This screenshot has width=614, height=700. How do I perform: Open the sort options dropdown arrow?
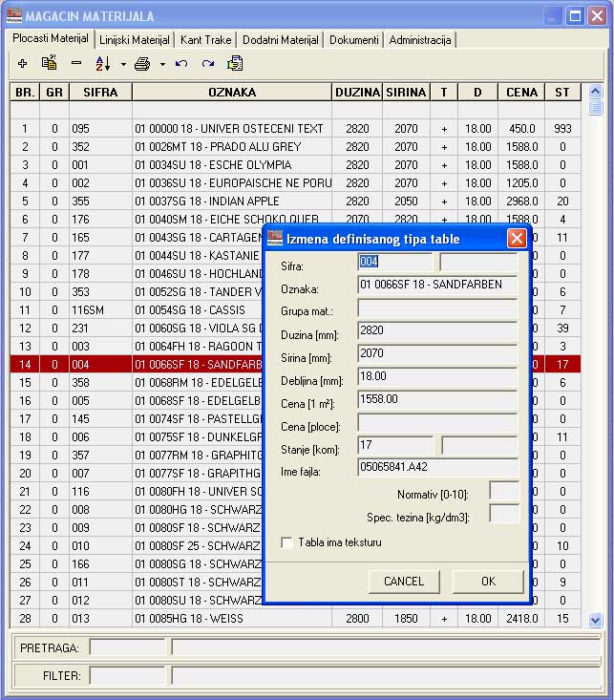pyautogui.click(x=123, y=65)
